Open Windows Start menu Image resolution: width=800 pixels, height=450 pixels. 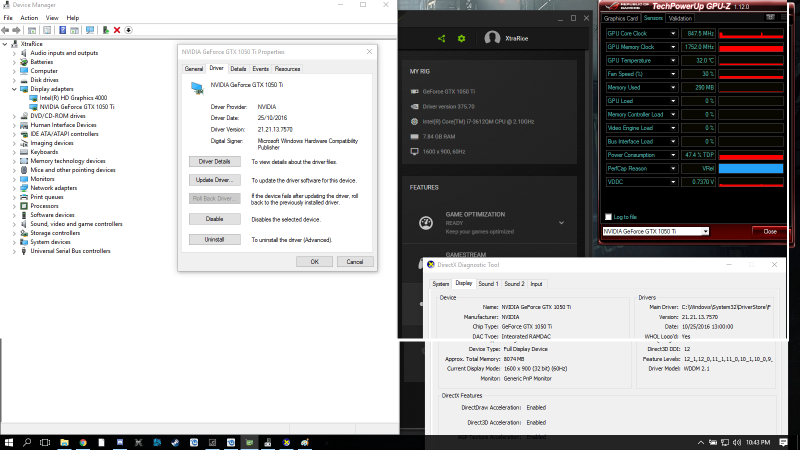point(9,442)
